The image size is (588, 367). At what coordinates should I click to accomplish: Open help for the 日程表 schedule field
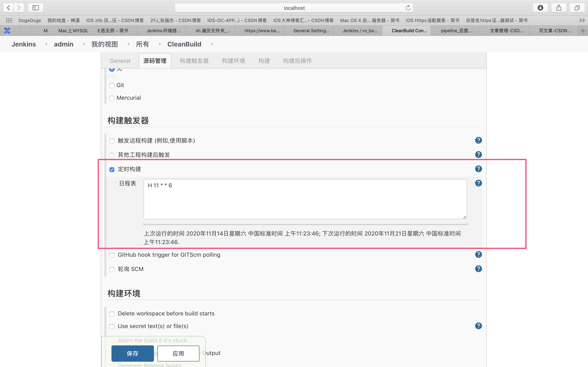[478, 183]
